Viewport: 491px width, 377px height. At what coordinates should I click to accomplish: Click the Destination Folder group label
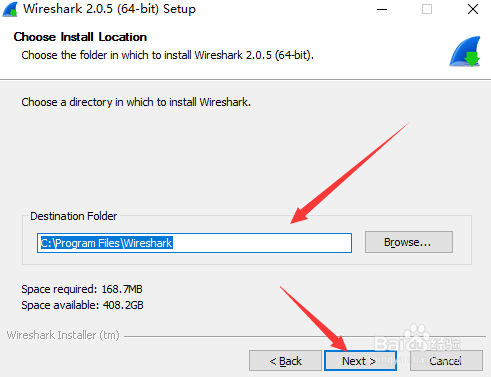point(74,216)
